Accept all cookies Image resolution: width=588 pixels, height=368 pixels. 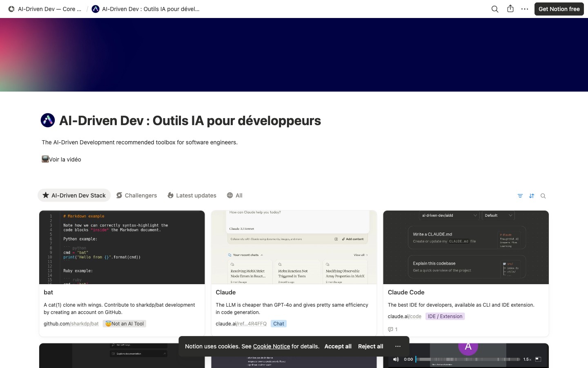[338, 346]
